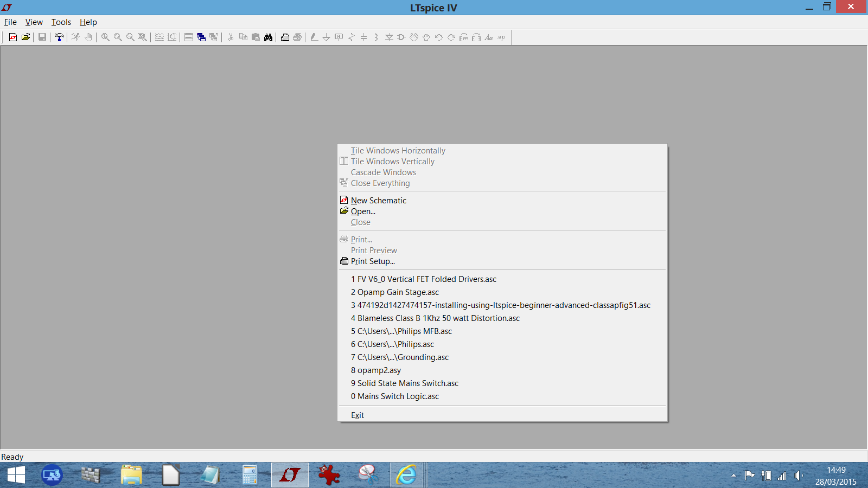Click the Place Component gate icon

pyautogui.click(x=401, y=37)
